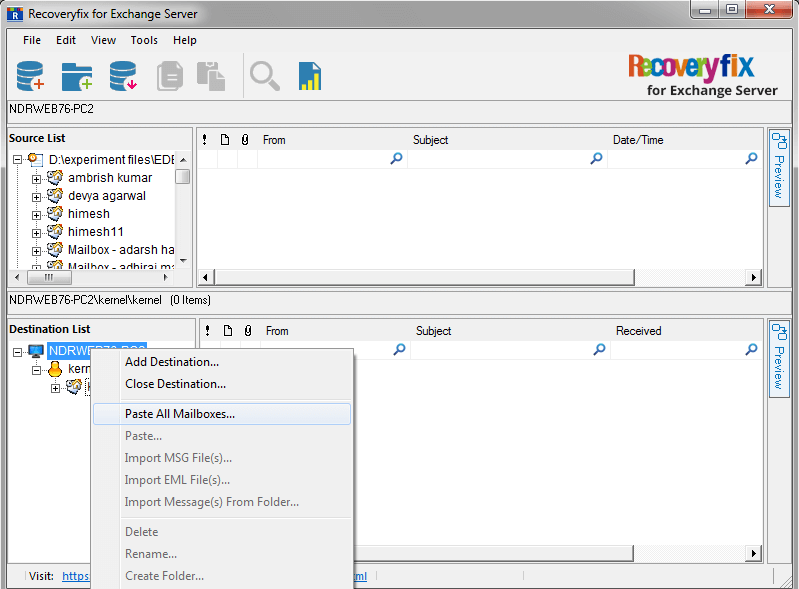Sort by Date/Time column header
This screenshot has height=589, width=799.
(x=638, y=140)
